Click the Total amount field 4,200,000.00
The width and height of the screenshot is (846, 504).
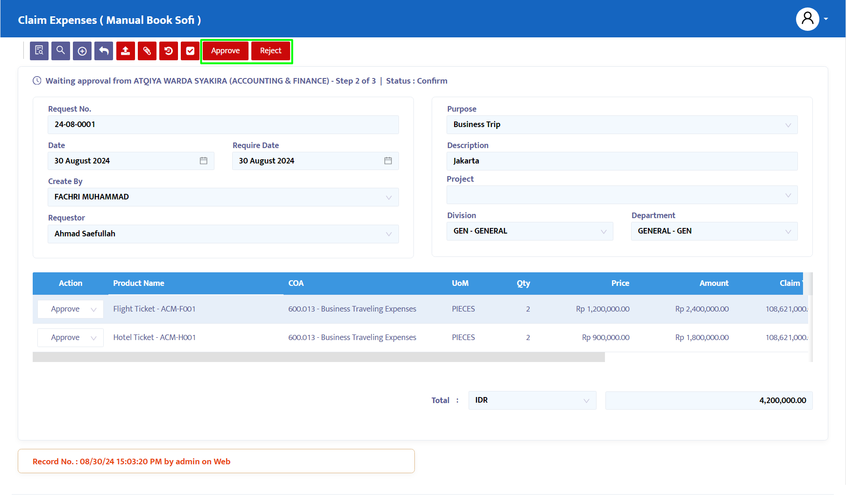(709, 400)
